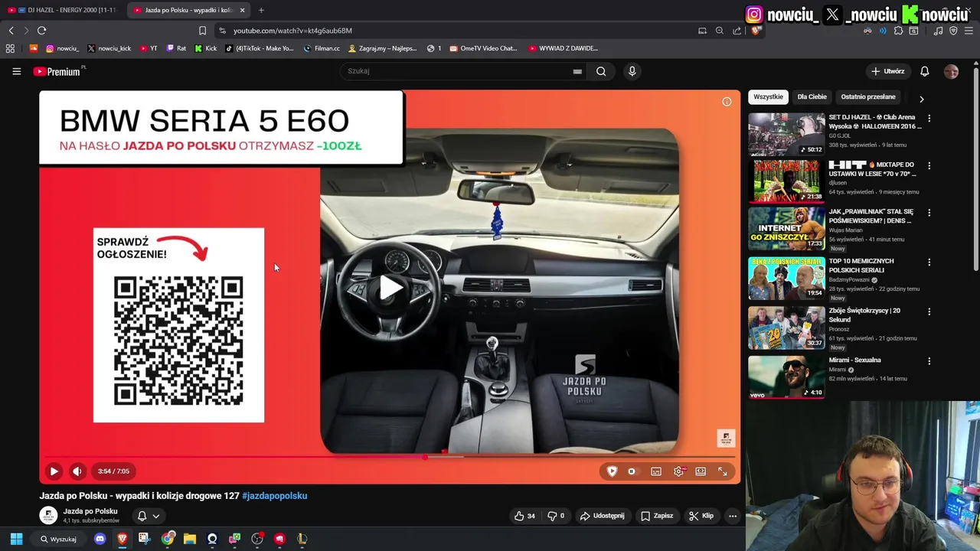Open the on-screen keyboard icon in search box
Screen dimensions: 980x551
[x=577, y=71]
